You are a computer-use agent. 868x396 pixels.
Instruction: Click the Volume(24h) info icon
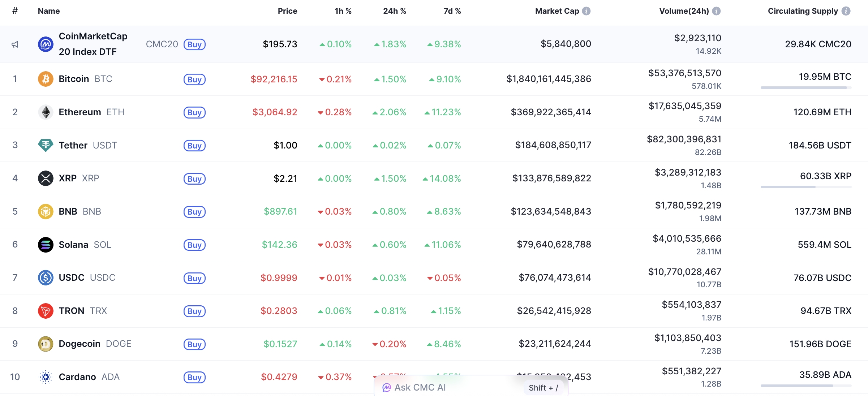(716, 11)
